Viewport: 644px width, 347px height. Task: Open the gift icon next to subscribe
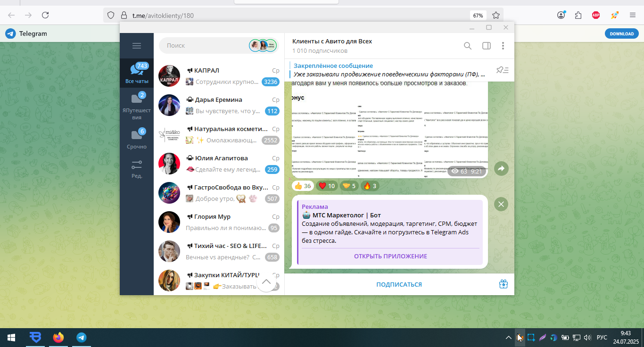pos(503,284)
